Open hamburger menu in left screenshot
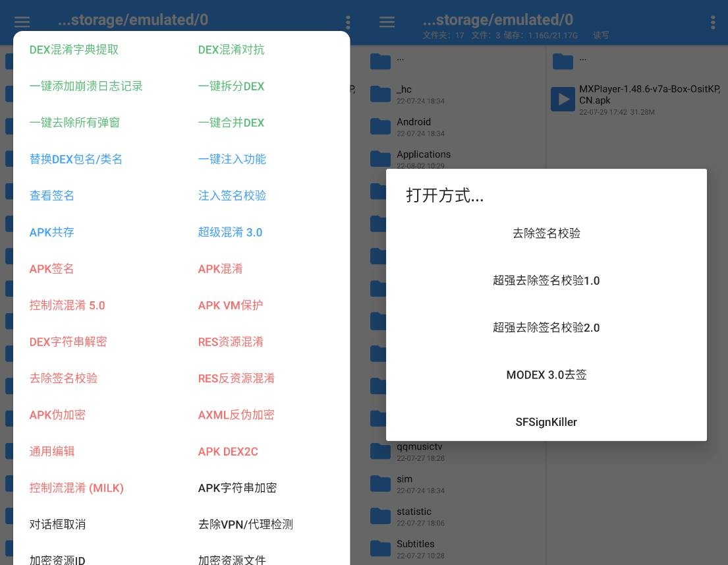Screen dimensions: 728x565 [x=22, y=22]
